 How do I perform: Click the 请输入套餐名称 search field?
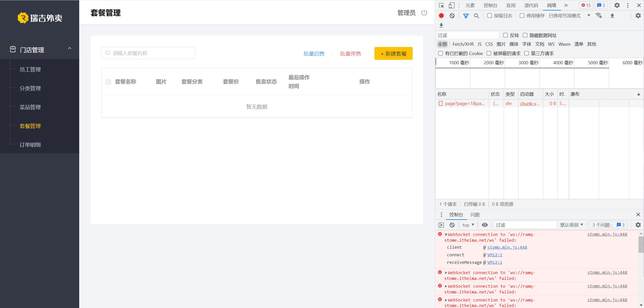[148, 53]
